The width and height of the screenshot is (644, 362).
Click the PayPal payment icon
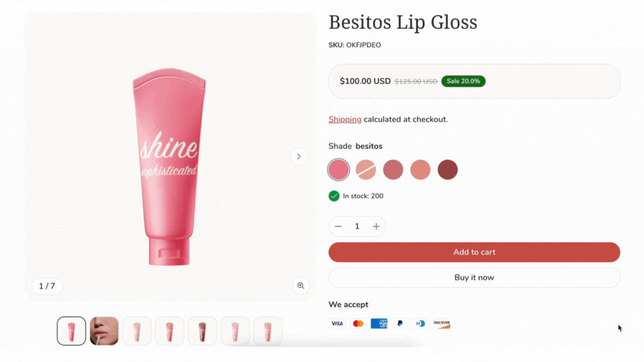[x=400, y=323]
